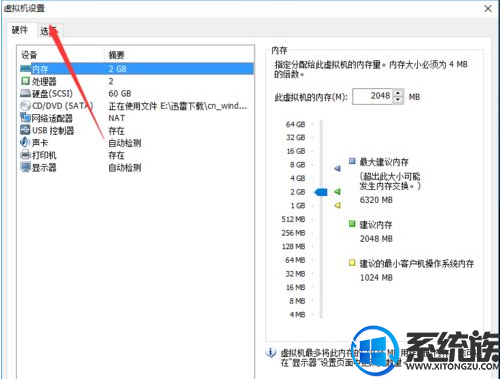The image size is (500, 379).
Task: Click the CD/DVD disc icon
Action: 25,106
